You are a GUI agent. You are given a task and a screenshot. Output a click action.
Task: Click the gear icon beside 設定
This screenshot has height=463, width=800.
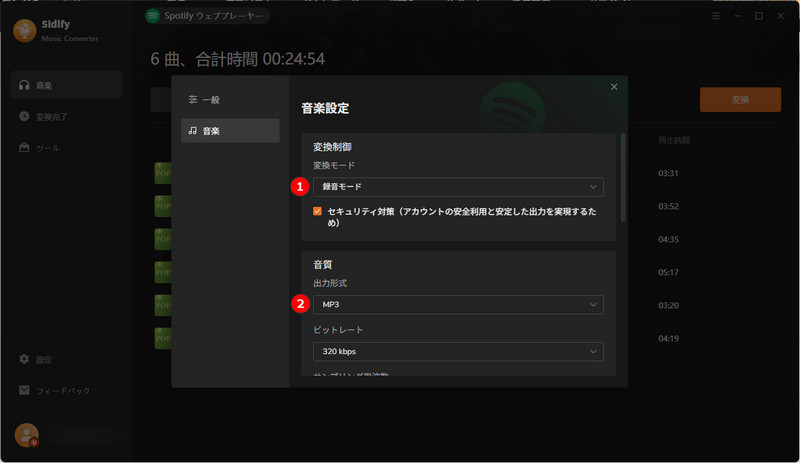point(24,359)
